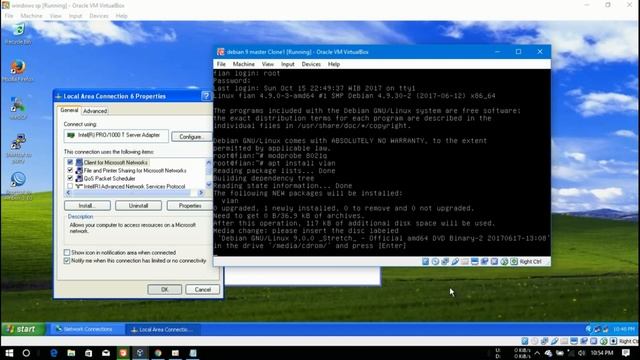The image size is (640, 360).
Task: Click shared folders indicator in Debian VM status bar
Action: tap(465, 262)
